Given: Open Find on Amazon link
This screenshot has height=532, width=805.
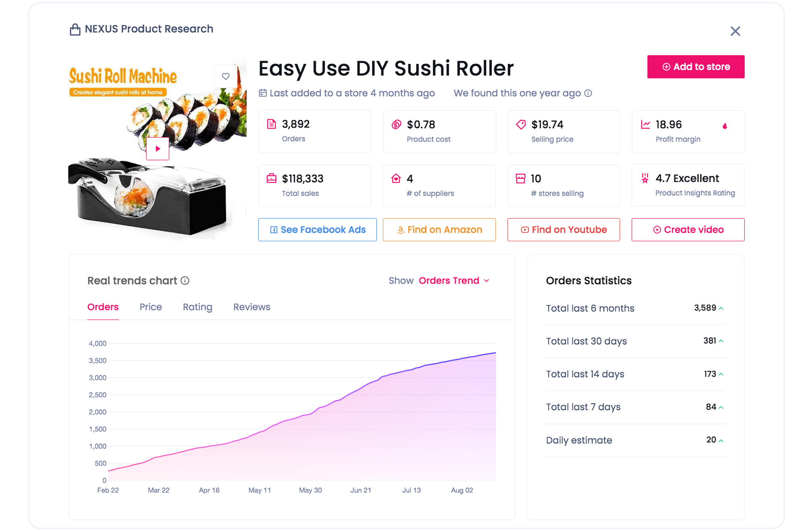Looking at the screenshot, I should click(439, 230).
